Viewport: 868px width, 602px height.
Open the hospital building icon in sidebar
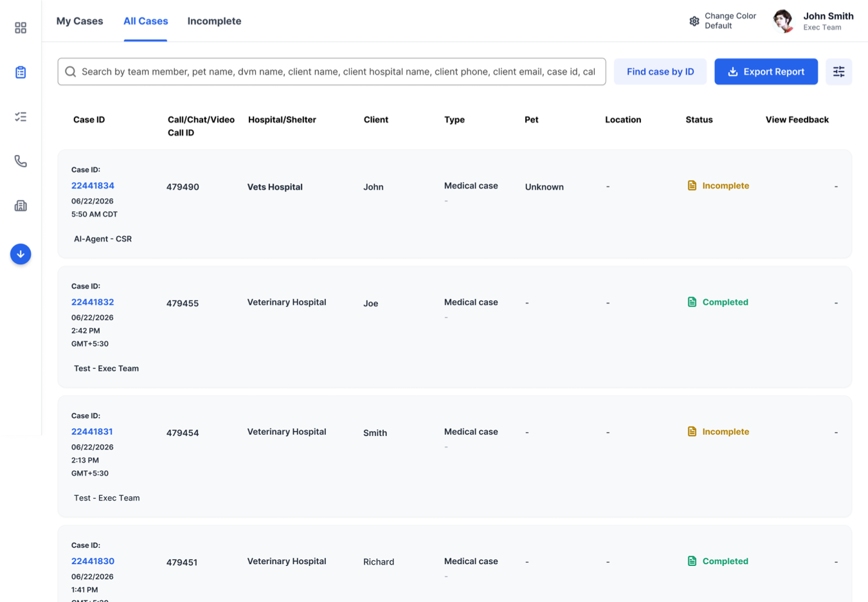coord(21,206)
